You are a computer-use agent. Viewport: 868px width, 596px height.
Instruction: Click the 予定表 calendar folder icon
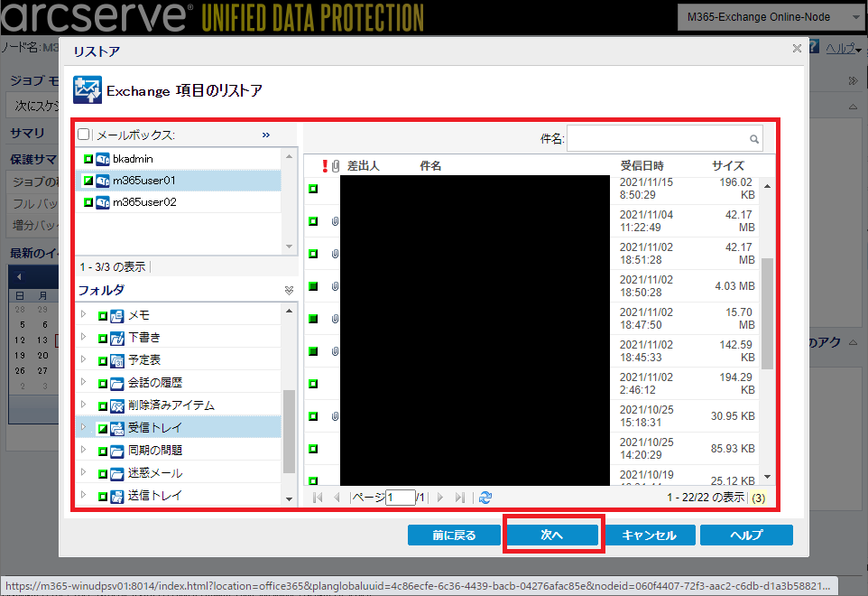pos(116,361)
